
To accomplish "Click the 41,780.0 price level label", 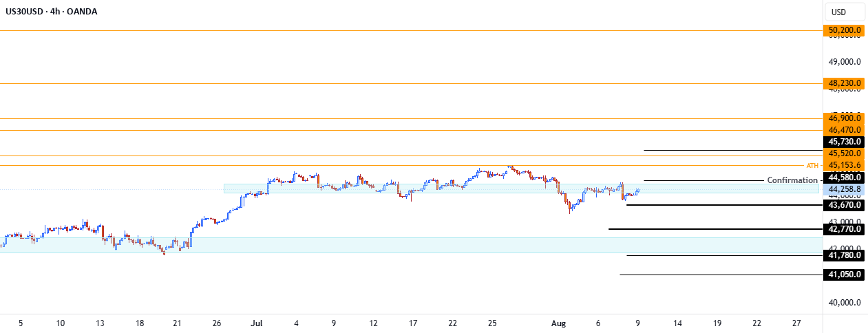I will point(844,255).
